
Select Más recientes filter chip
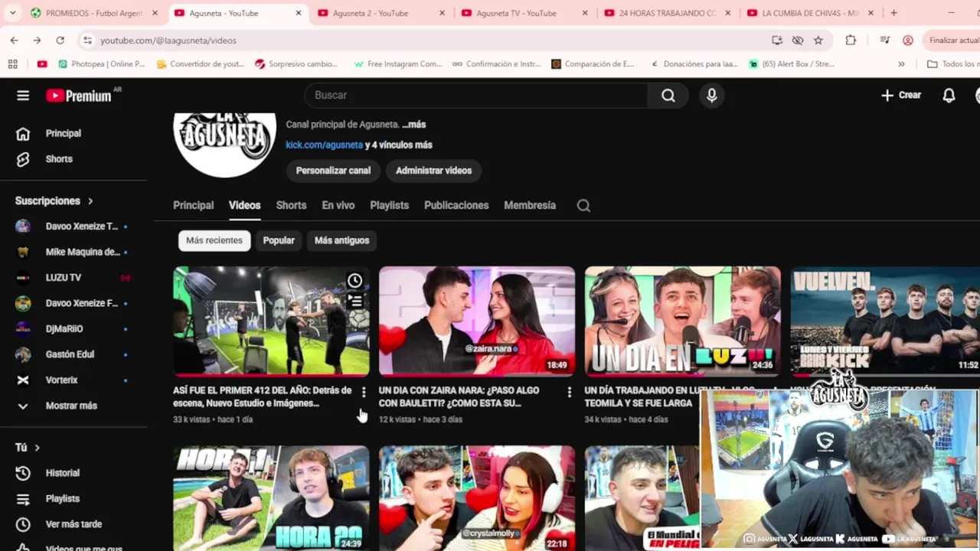pos(214,240)
